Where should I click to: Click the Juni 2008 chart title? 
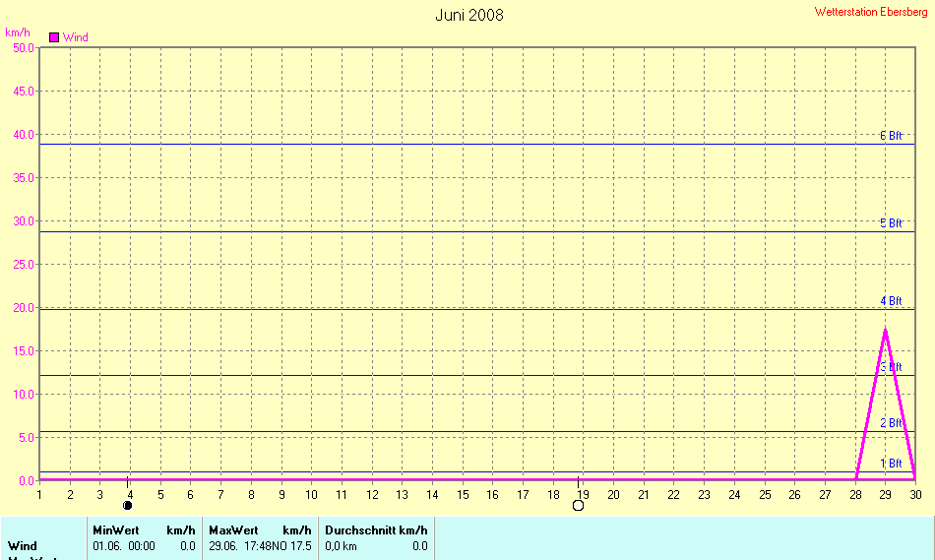click(469, 15)
